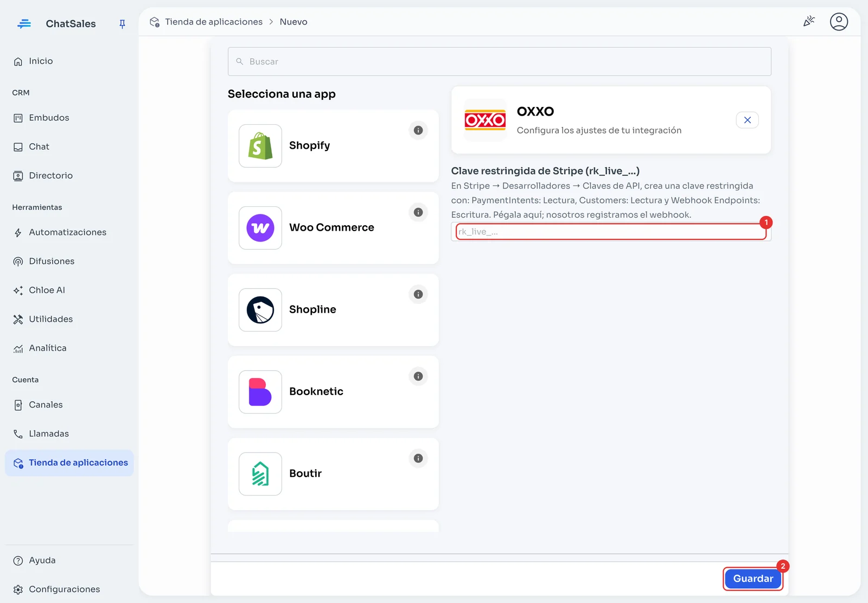The height and width of the screenshot is (603, 868).
Task: Select the Shopify app card
Action: tap(333, 145)
